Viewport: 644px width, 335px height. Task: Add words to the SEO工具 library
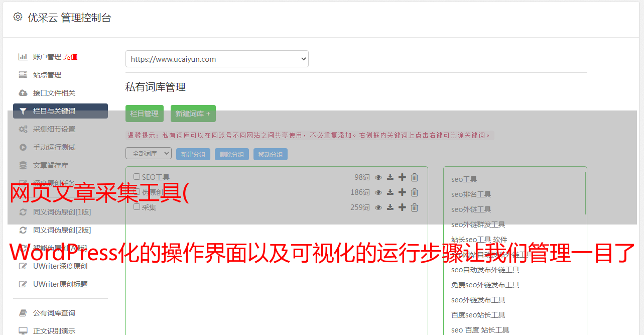[402, 177]
